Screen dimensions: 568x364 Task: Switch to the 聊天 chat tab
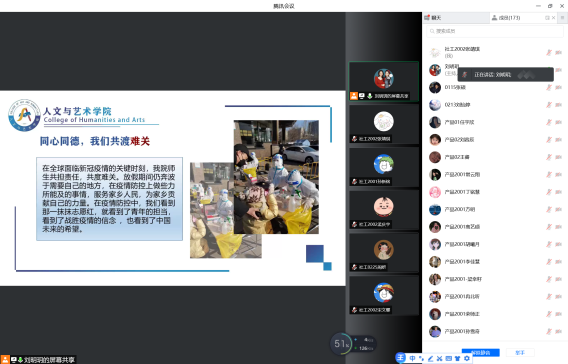pos(433,18)
